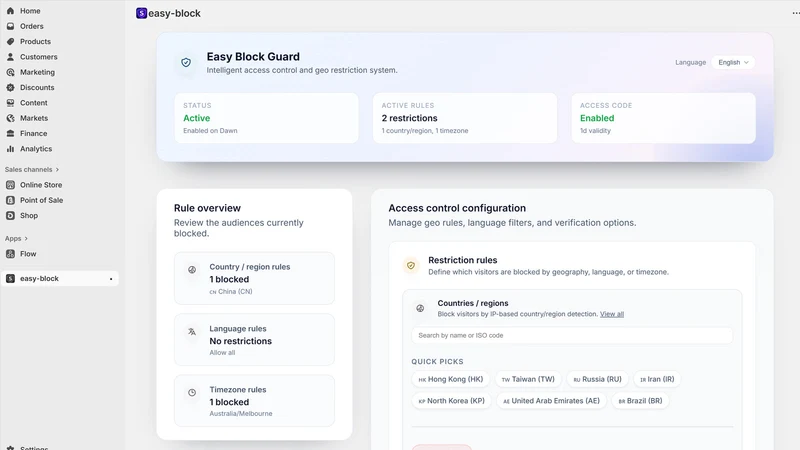Click the Orders inbox icon
This screenshot has height=450, width=800.
[x=10, y=26]
